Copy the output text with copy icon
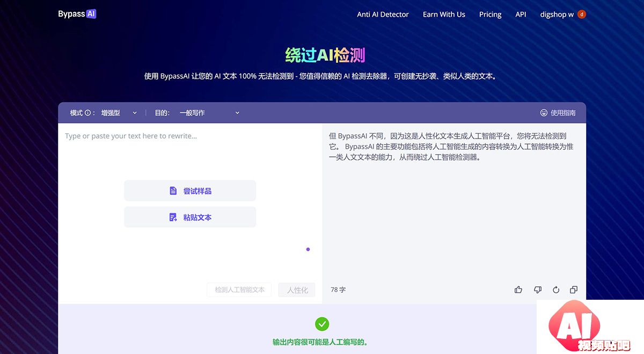The image size is (644, 354). coord(574,290)
